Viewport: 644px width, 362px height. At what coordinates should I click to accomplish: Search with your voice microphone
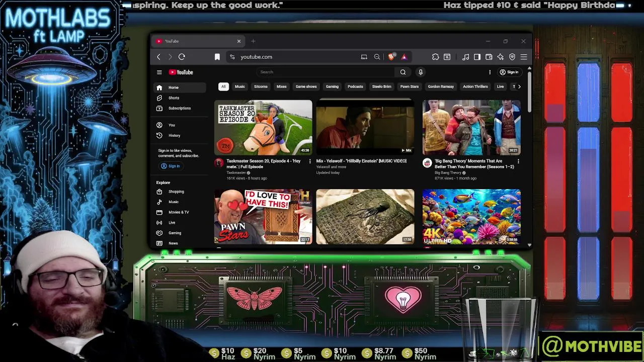(421, 72)
